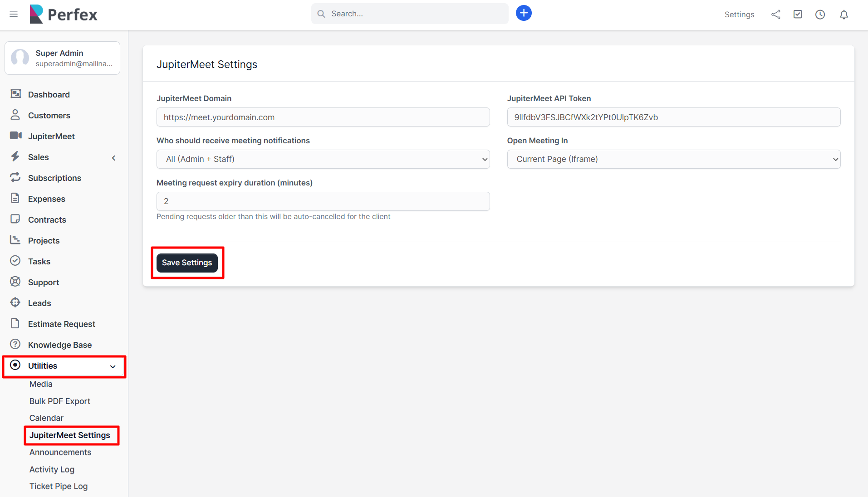Click the Projects chart icon

[15, 240]
